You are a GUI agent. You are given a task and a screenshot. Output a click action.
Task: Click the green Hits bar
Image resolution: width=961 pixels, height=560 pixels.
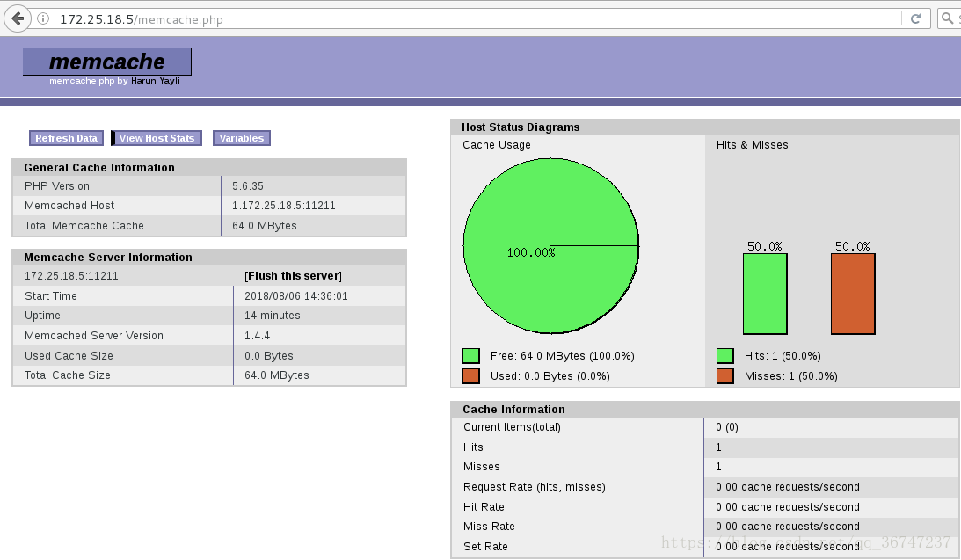coord(765,294)
